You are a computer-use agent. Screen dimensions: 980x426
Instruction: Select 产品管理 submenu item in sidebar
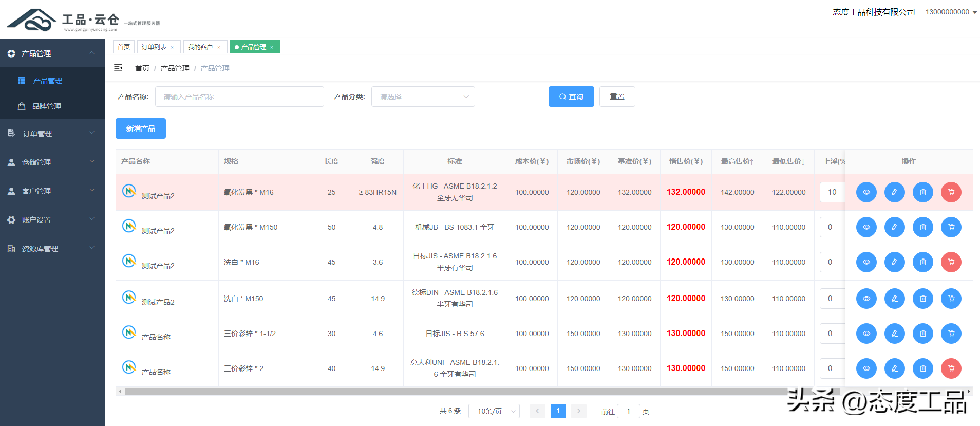[x=52, y=80]
